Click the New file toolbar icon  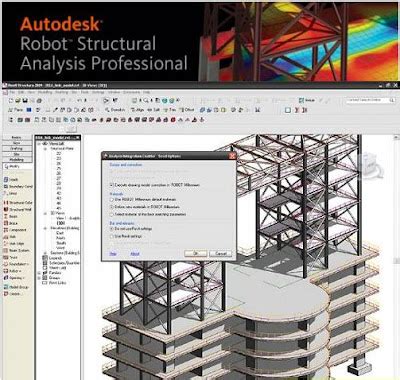coord(11,100)
